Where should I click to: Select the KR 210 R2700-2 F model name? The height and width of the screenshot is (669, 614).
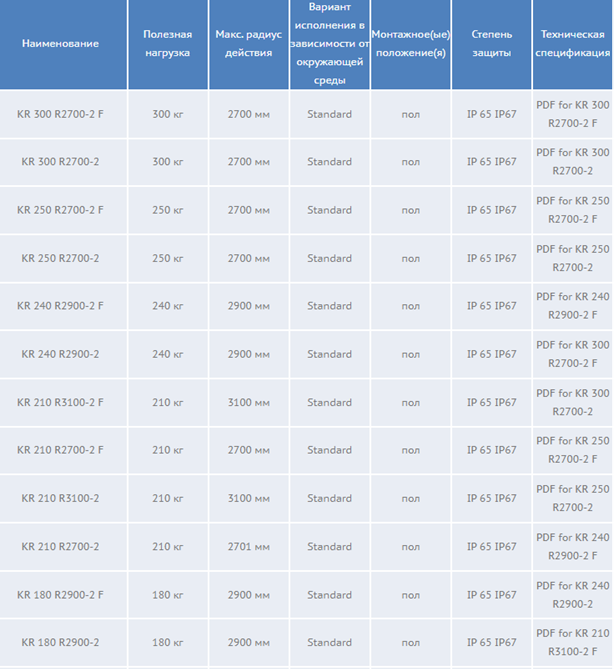(x=60, y=450)
